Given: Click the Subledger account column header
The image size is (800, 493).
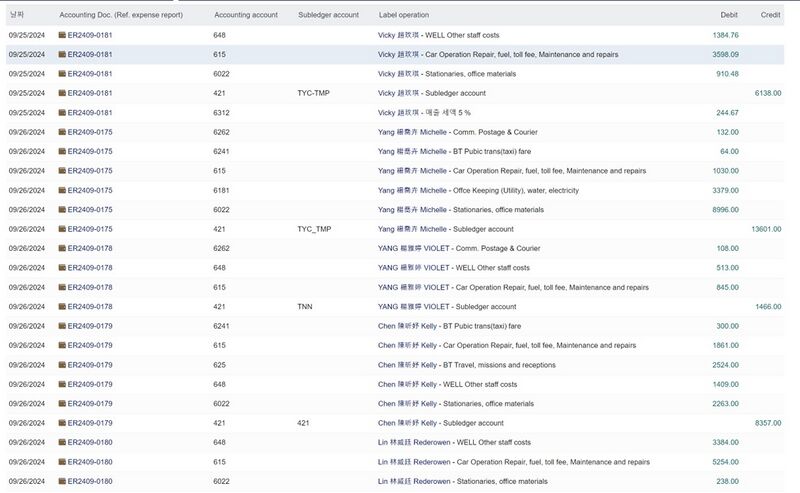Looking at the screenshot, I should (328, 16).
